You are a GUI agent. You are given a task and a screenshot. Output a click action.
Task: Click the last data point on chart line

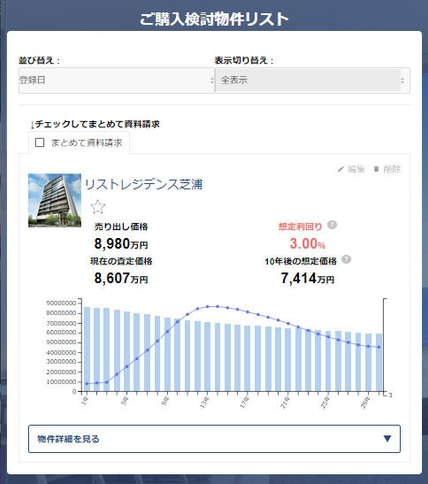pos(379,347)
